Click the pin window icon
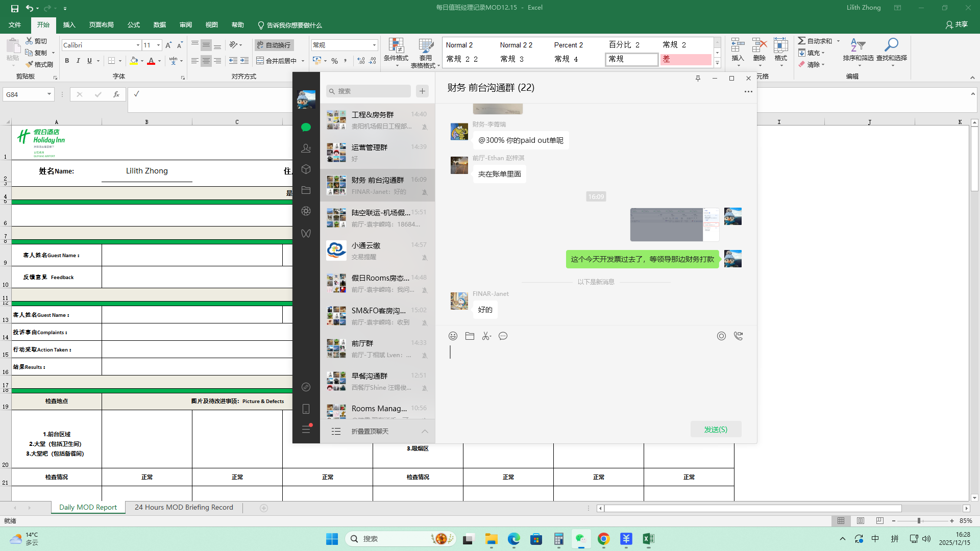Screen dimensions: 980x551 pos(698,78)
